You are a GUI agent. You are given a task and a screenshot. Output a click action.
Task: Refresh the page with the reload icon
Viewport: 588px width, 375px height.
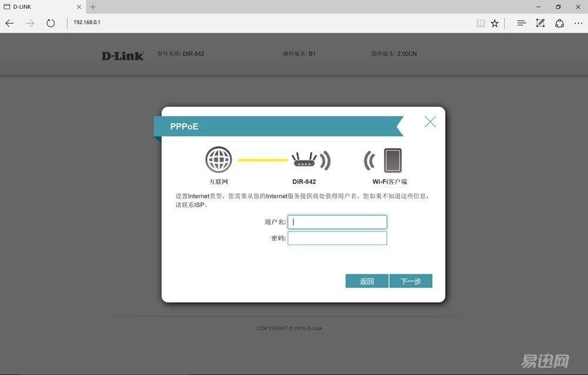tap(51, 24)
